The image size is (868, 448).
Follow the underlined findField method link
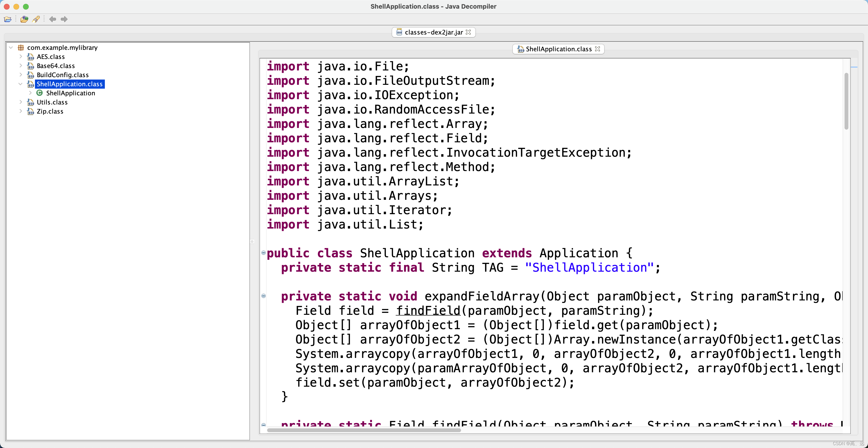[x=428, y=311]
